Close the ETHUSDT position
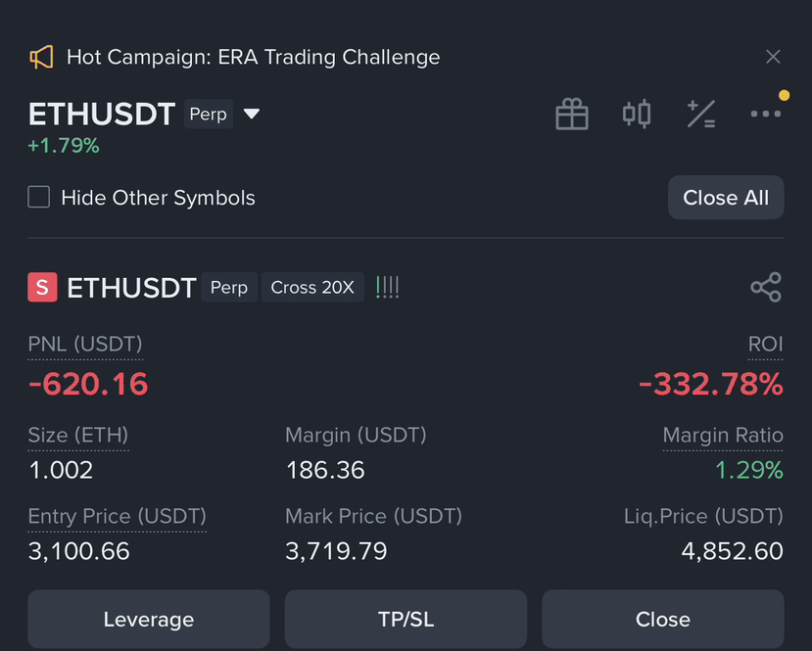812x651 pixels. pyautogui.click(x=663, y=619)
